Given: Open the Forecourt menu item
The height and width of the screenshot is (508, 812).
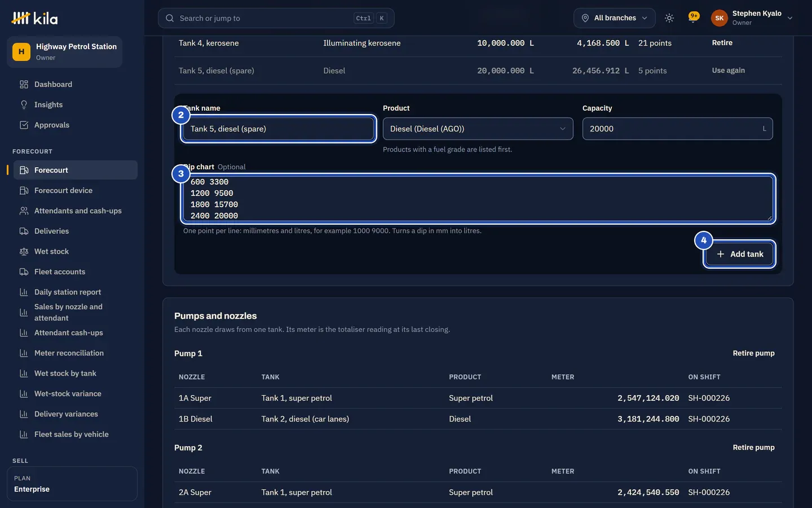Looking at the screenshot, I should [76, 170].
